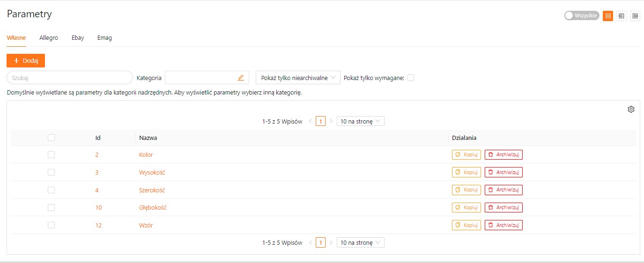
Task: Enable the Pokaż tylko wymagane checkbox
Action: [411, 78]
